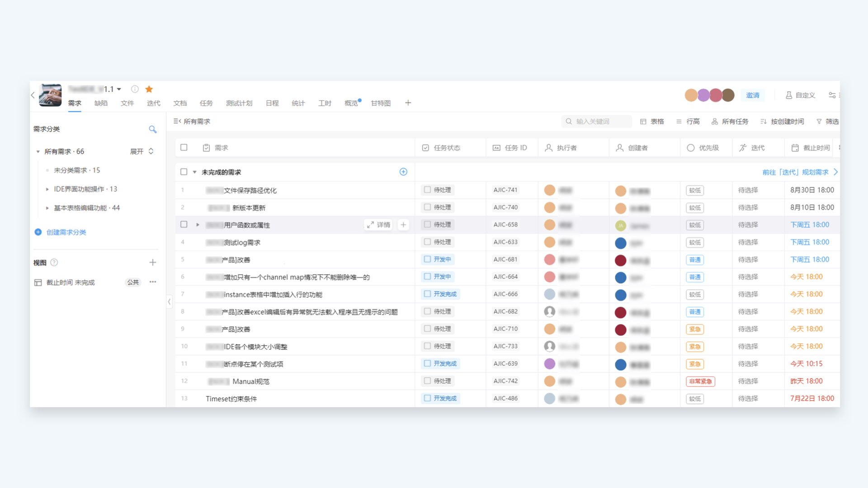Open help icon next to 视图

54,263
